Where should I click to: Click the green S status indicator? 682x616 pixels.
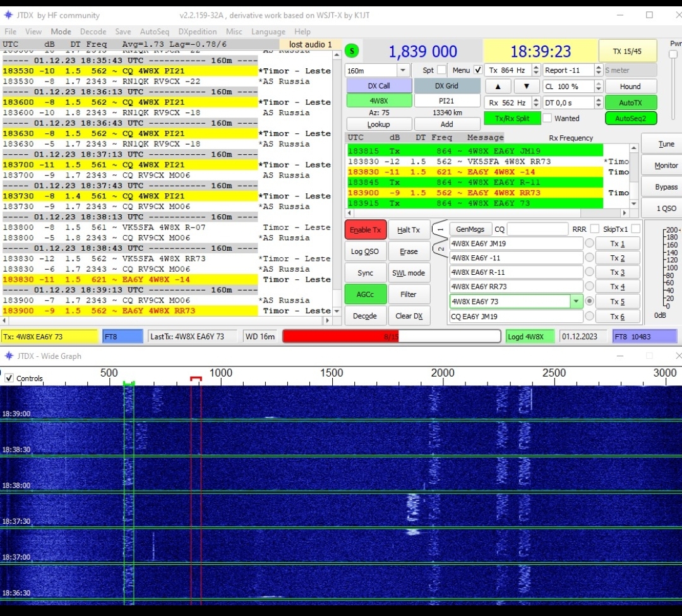pos(352,51)
